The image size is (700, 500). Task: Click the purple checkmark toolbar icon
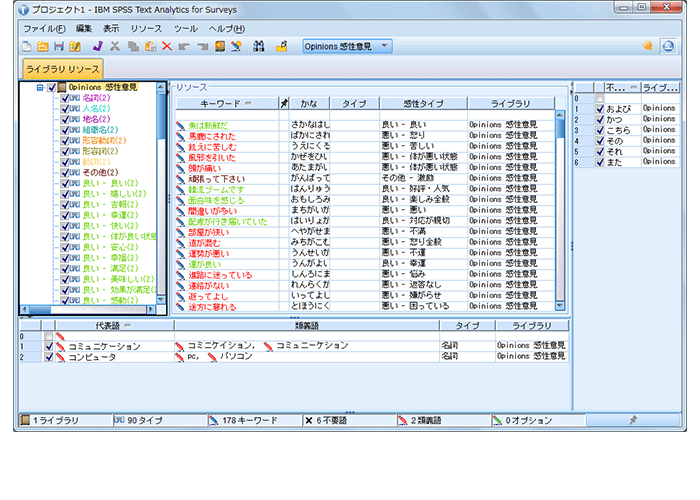click(x=98, y=46)
